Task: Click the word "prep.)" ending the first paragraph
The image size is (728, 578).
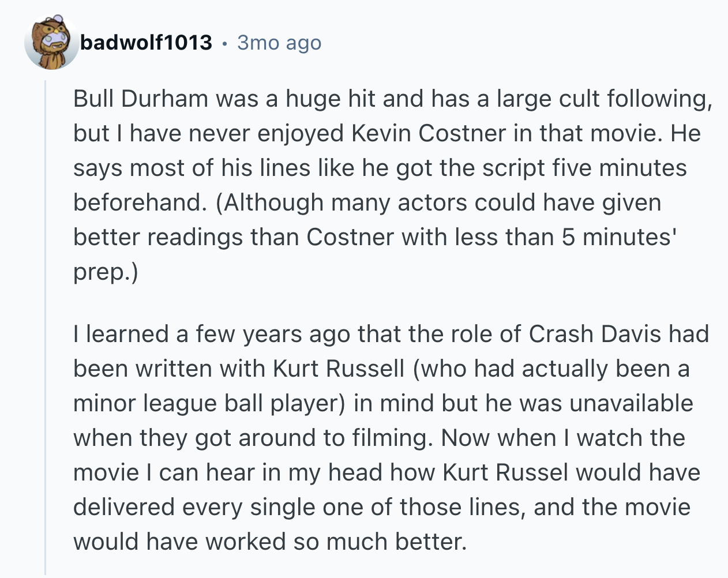Action: 106,272
